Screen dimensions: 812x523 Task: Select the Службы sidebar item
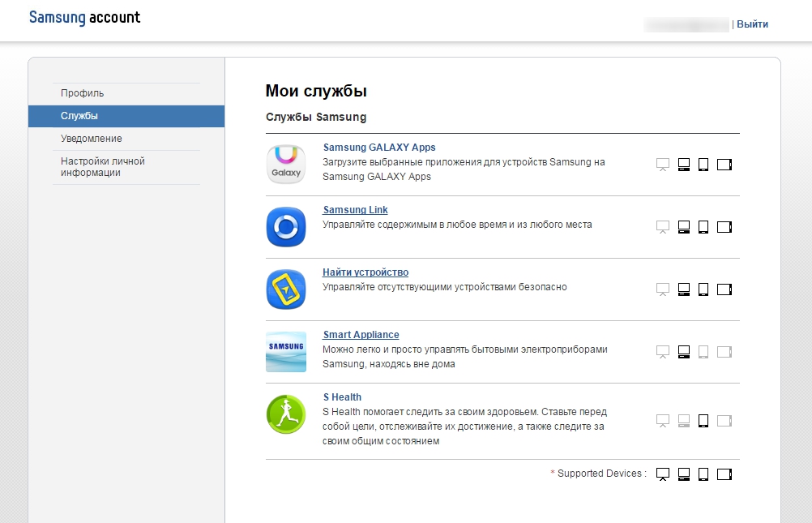(79, 116)
